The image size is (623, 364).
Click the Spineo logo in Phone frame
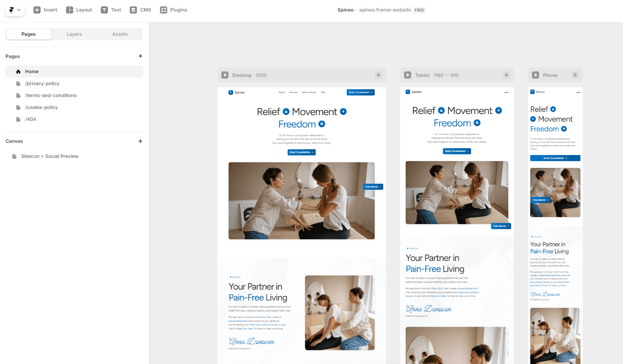click(x=537, y=92)
